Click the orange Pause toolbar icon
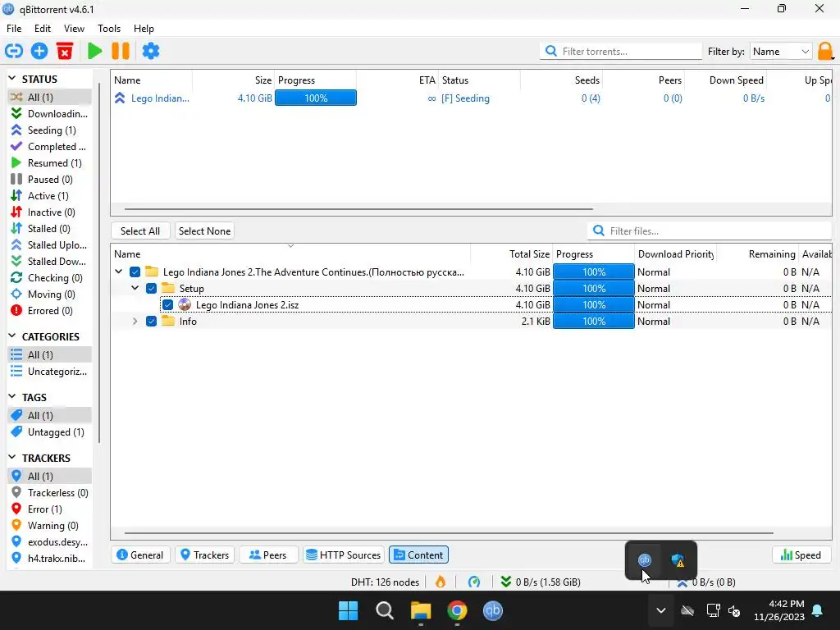The image size is (840, 630). point(121,52)
